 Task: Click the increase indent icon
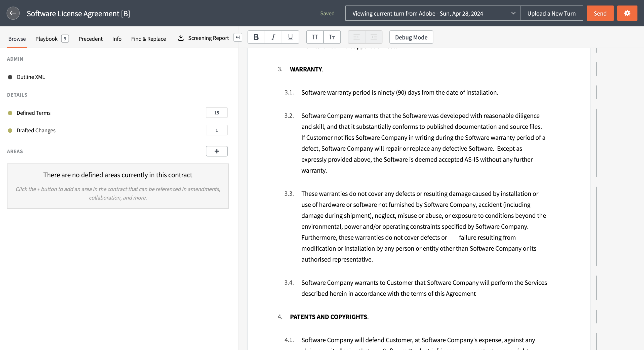374,37
